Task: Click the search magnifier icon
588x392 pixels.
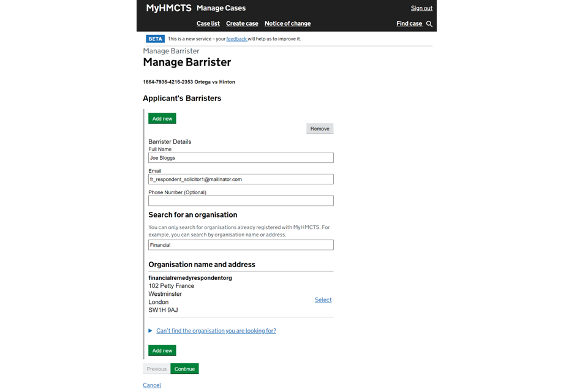Action: coord(429,24)
